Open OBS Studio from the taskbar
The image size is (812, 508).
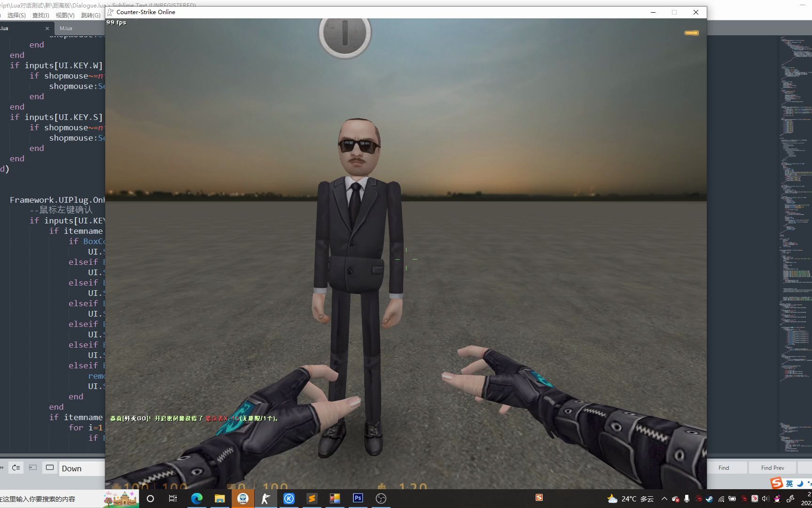381,499
